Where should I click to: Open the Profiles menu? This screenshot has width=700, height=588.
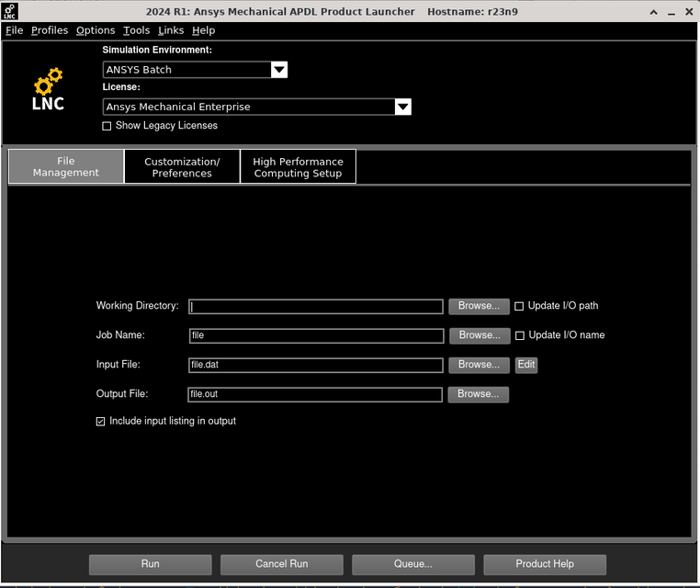tap(50, 30)
